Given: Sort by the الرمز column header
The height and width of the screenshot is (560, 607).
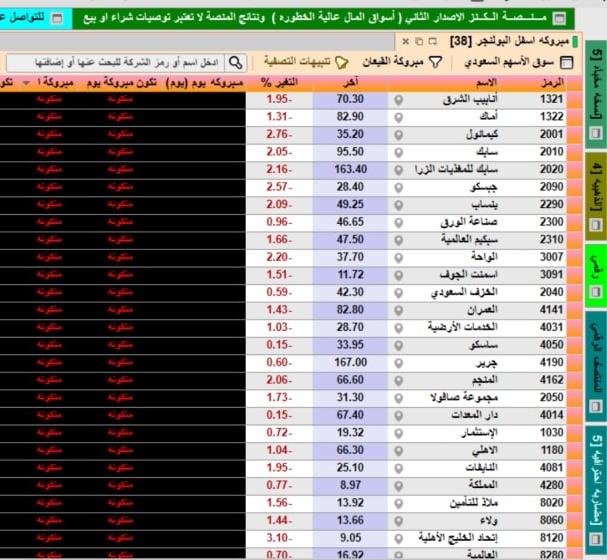Looking at the screenshot, I should [x=553, y=82].
